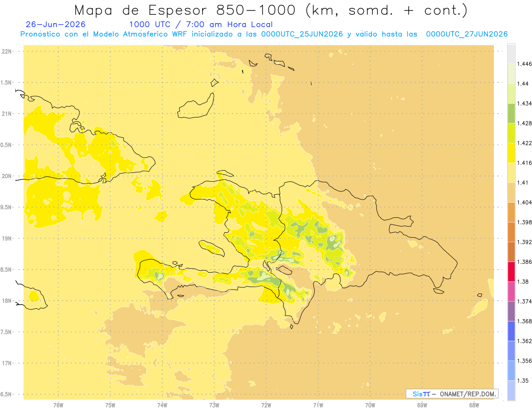Click the legend value "1.398"
Screen dimensions: 532x411
pos(524,222)
